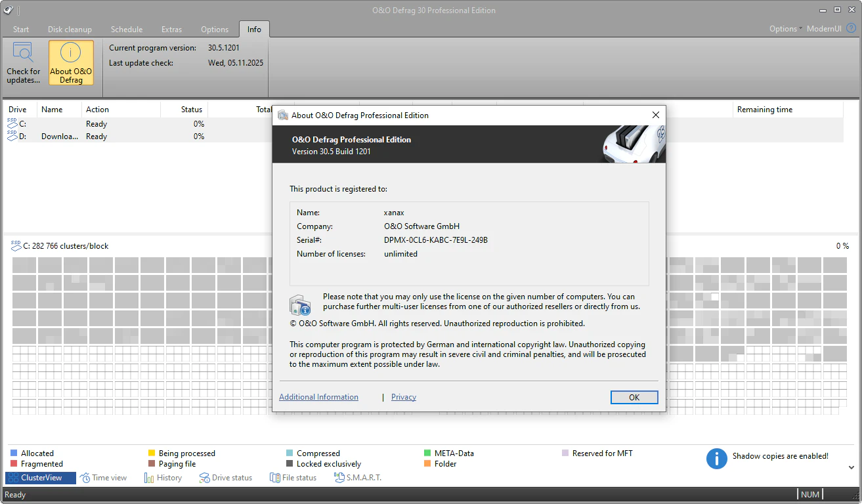Open the Time view tab
Screen dimensions: 862x504
tap(104, 478)
